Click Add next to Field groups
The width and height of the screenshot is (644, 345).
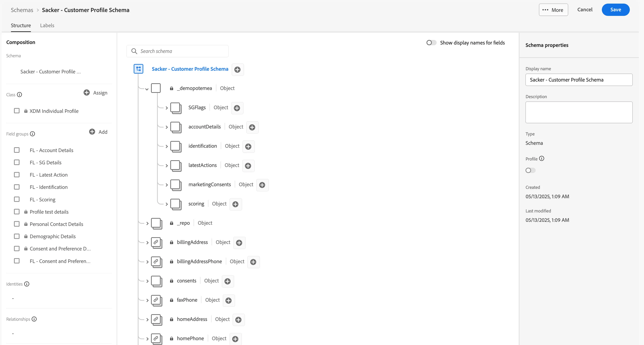pyautogui.click(x=98, y=132)
